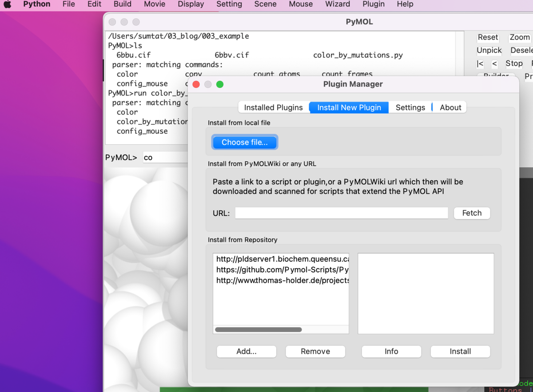Open the Setting menu

click(x=229, y=4)
